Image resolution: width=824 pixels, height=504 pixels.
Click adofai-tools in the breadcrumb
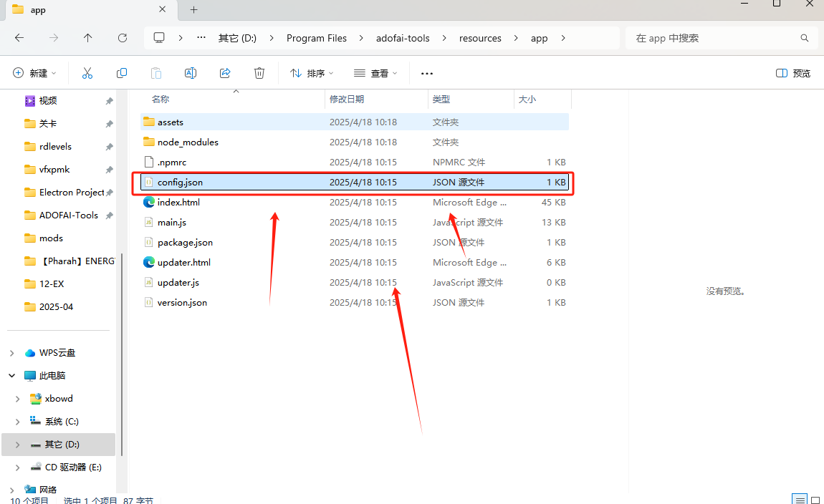pyautogui.click(x=403, y=38)
